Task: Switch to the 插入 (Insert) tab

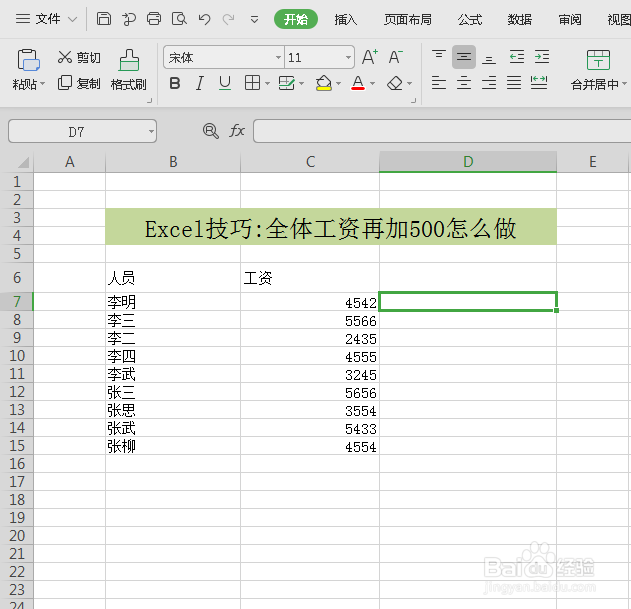Action: point(346,19)
